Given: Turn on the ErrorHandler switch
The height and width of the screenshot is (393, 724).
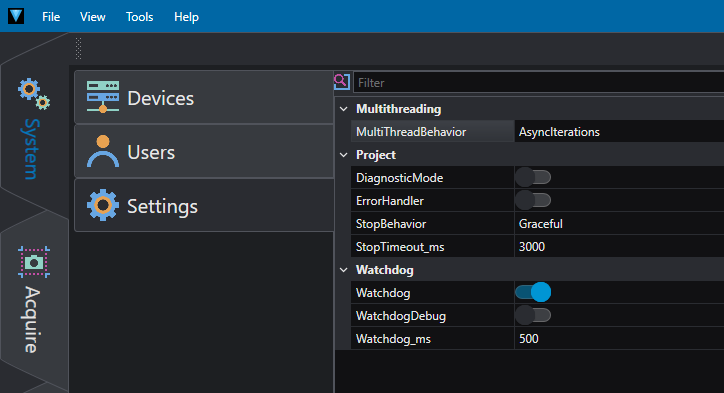Looking at the screenshot, I should click(x=533, y=200).
